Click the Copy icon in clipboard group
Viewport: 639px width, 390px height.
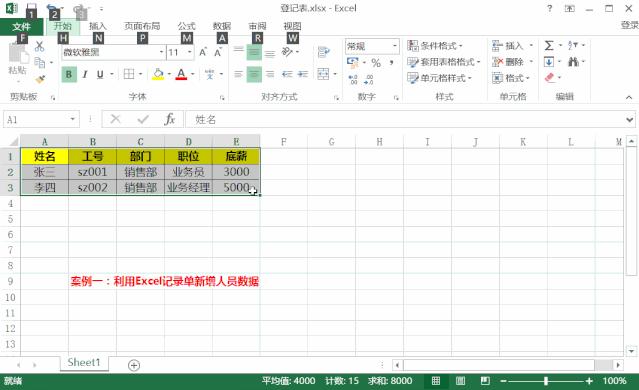(40, 62)
